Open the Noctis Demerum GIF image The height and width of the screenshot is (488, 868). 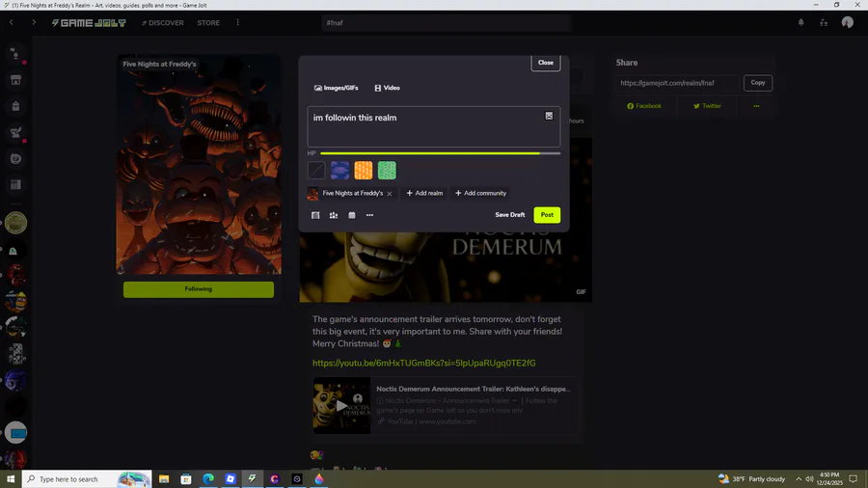click(446, 267)
